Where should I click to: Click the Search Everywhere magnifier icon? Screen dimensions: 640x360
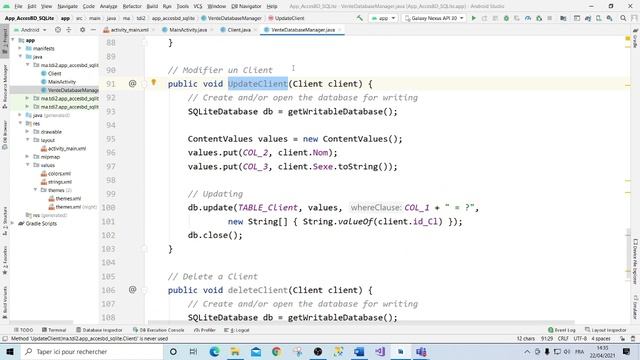click(x=623, y=18)
